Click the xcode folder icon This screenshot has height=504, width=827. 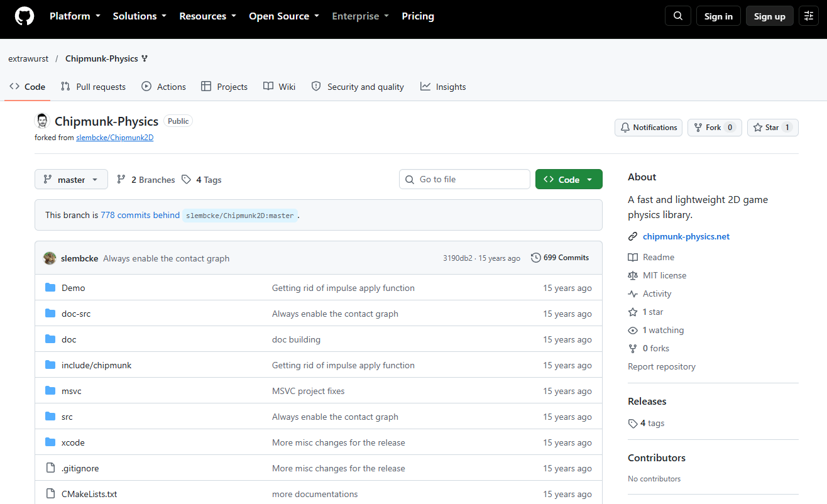tap(50, 442)
